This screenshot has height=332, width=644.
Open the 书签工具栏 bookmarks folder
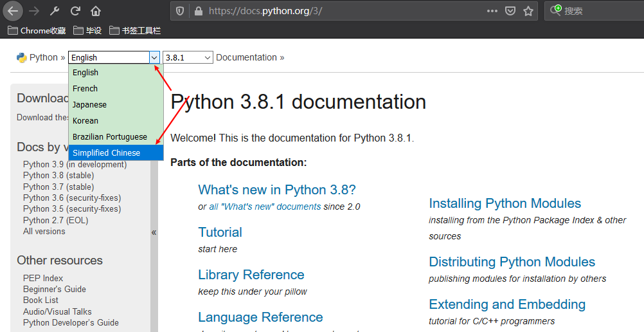(135, 30)
